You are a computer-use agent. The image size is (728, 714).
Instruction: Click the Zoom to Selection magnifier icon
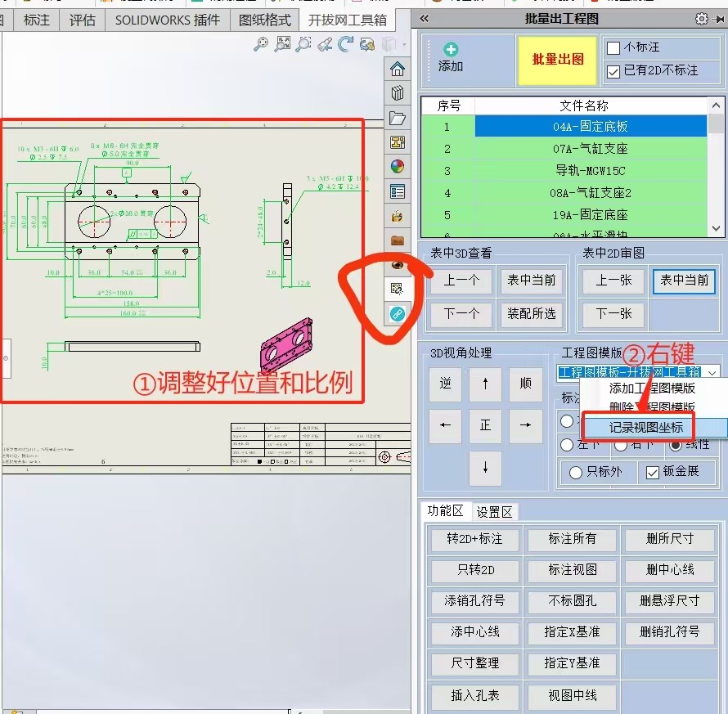coord(303,44)
